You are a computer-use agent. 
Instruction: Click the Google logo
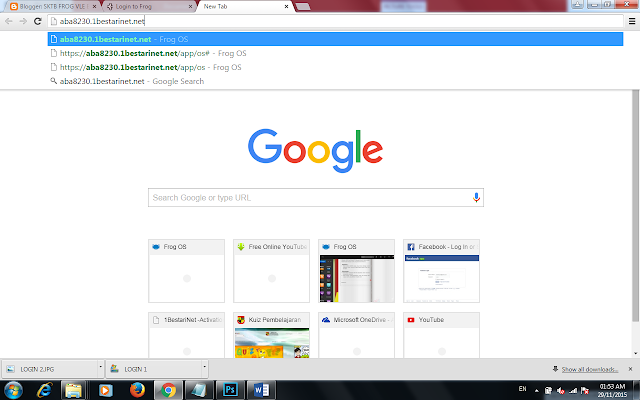315,150
